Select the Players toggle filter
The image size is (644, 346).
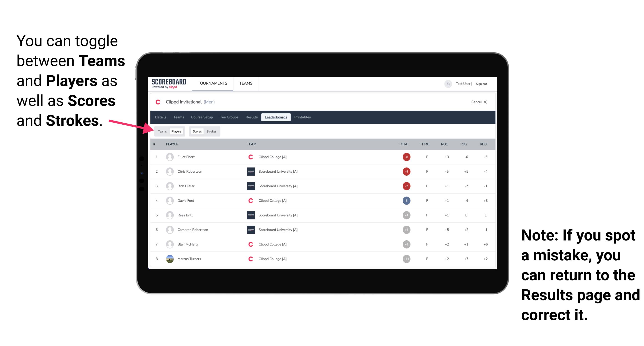pyautogui.click(x=176, y=131)
